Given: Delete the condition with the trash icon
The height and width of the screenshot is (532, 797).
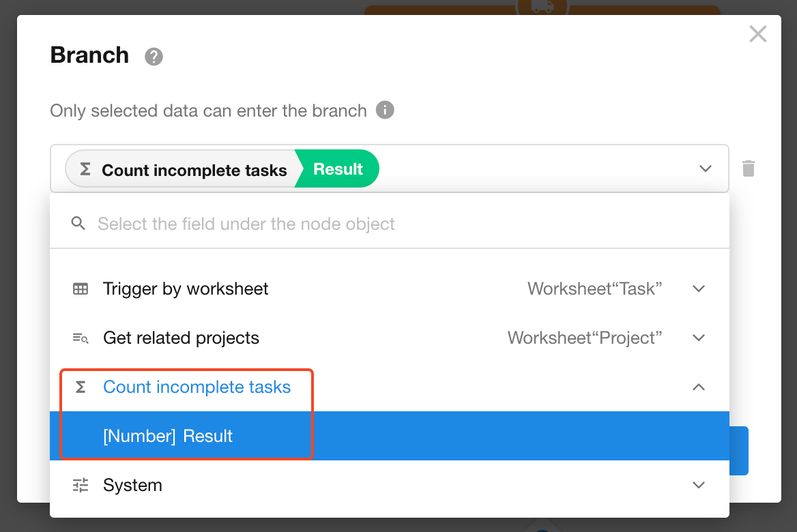Looking at the screenshot, I should pyautogui.click(x=749, y=168).
